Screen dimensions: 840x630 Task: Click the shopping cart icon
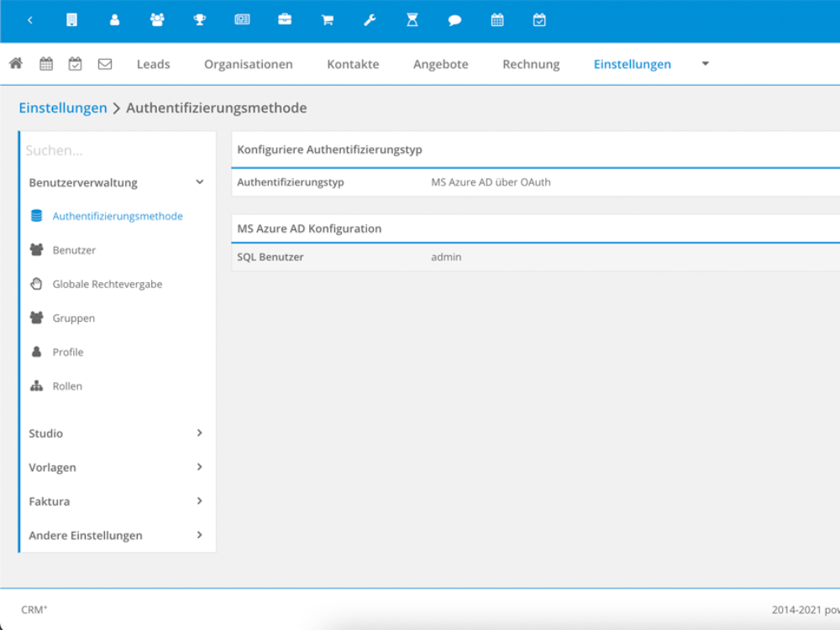point(328,20)
